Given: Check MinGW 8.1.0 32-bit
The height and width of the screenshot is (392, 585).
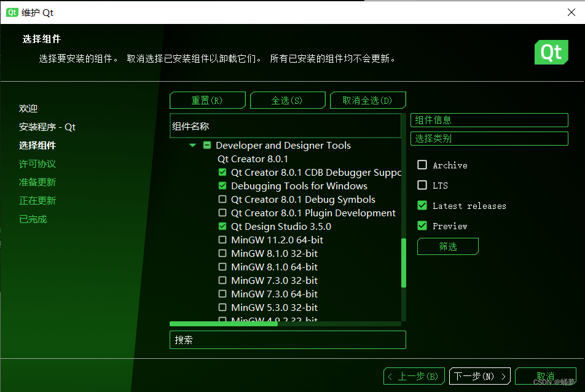Looking at the screenshot, I should point(222,253).
